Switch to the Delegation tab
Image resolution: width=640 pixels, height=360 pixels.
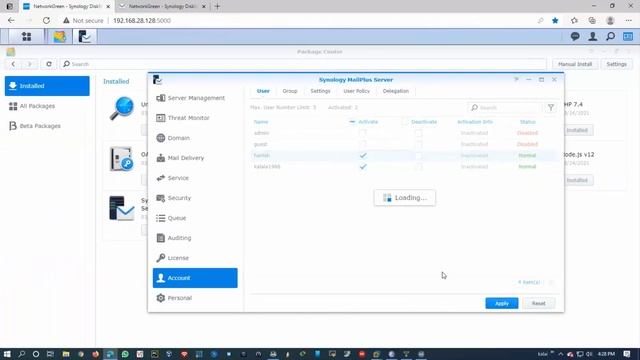click(396, 91)
